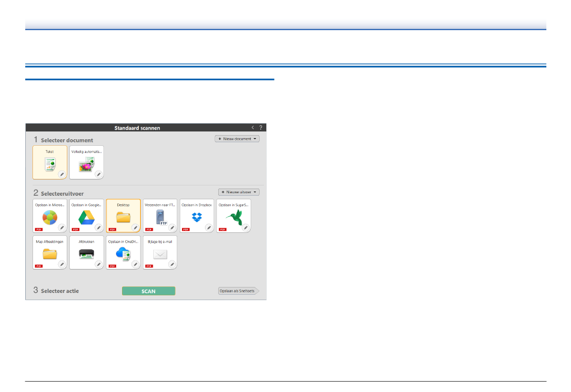The width and height of the screenshot is (571, 392).
Task: Choose Opslaan in OneDrive output tile
Action: (x=123, y=252)
